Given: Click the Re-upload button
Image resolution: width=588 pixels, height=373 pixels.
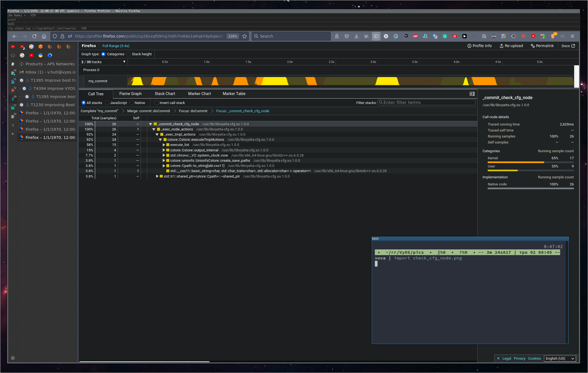Looking at the screenshot, I should pyautogui.click(x=511, y=46).
